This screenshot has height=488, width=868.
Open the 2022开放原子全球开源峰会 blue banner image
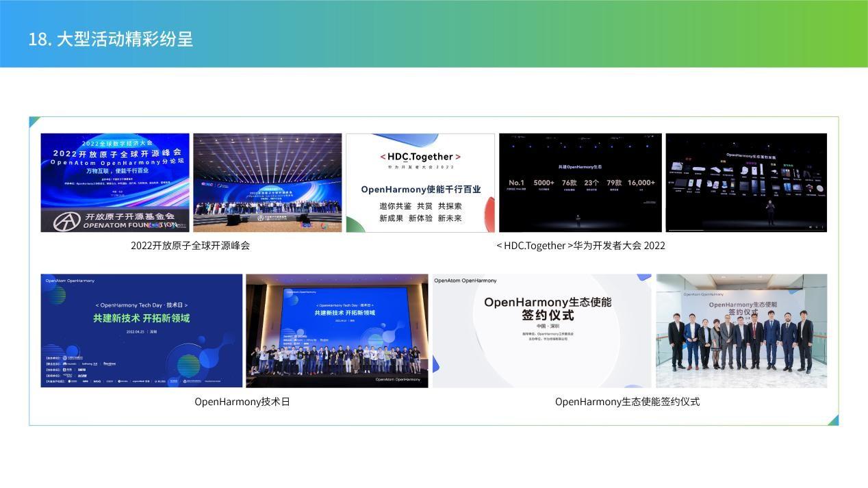115,183
